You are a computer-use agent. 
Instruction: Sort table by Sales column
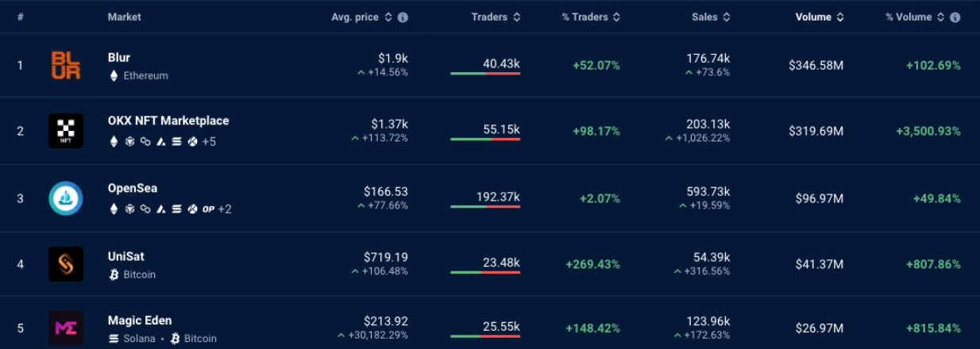[x=711, y=17]
